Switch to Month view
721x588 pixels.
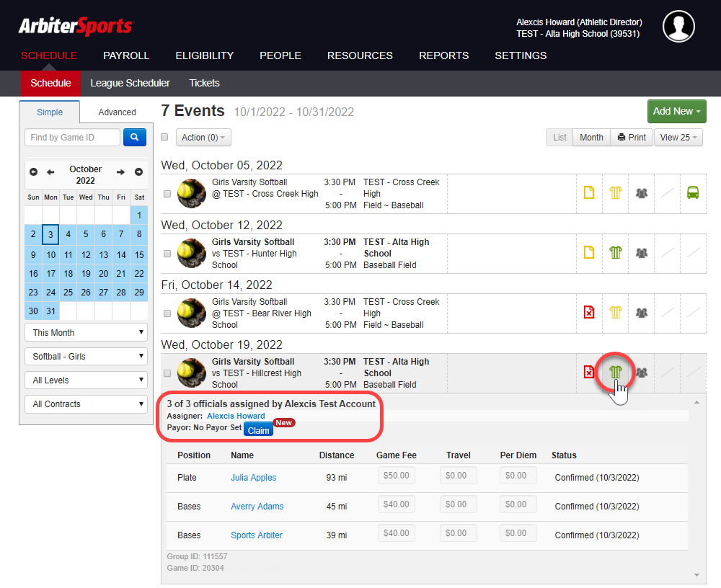[591, 138]
